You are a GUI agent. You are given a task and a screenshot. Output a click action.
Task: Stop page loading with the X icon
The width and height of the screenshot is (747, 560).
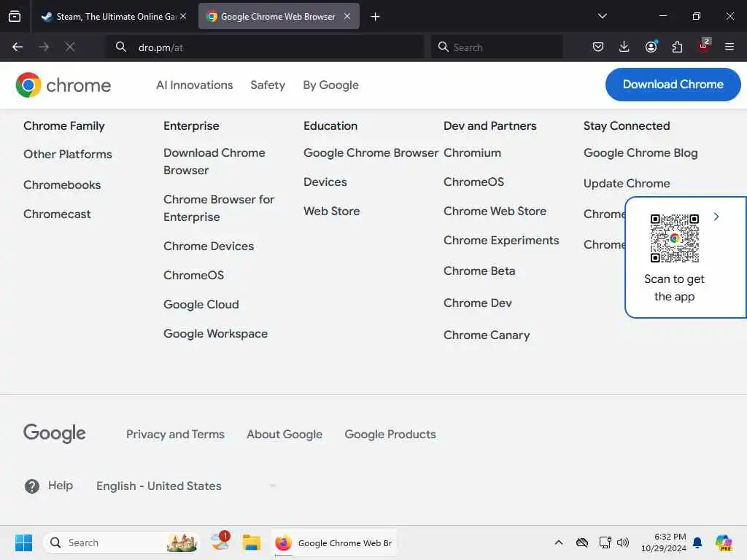coord(69,47)
